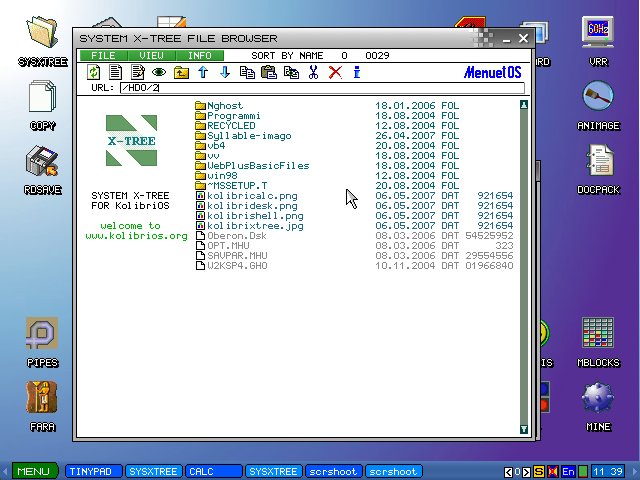This screenshot has width=640, height=480.
Task: Click the file list scrollbar down arrow
Action: tap(524, 429)
